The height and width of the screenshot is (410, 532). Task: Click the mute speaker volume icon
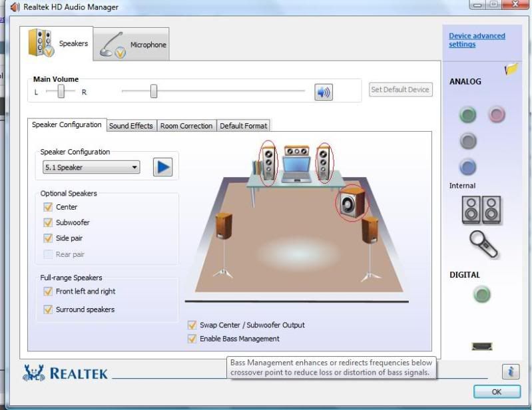(324, 92)
